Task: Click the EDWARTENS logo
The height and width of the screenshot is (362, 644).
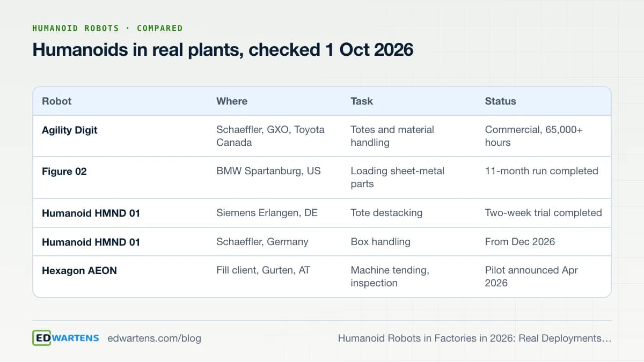Action: click(x=65, y=338)
